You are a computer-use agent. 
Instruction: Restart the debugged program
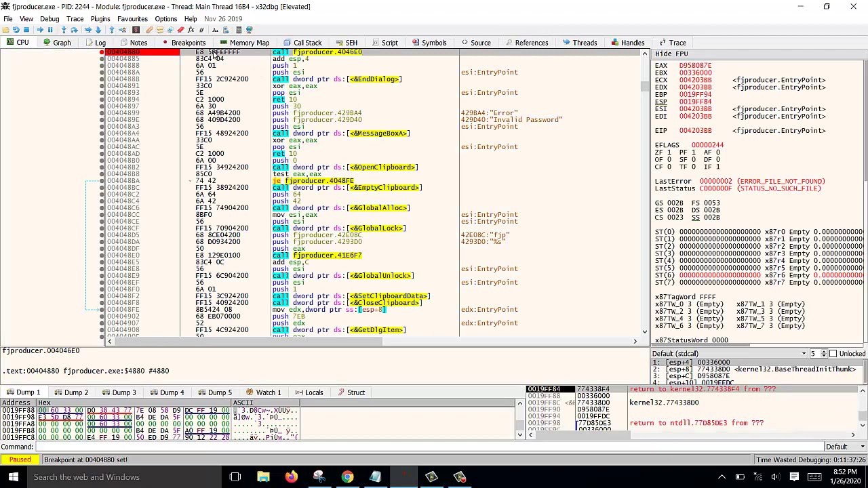point(16,30)
